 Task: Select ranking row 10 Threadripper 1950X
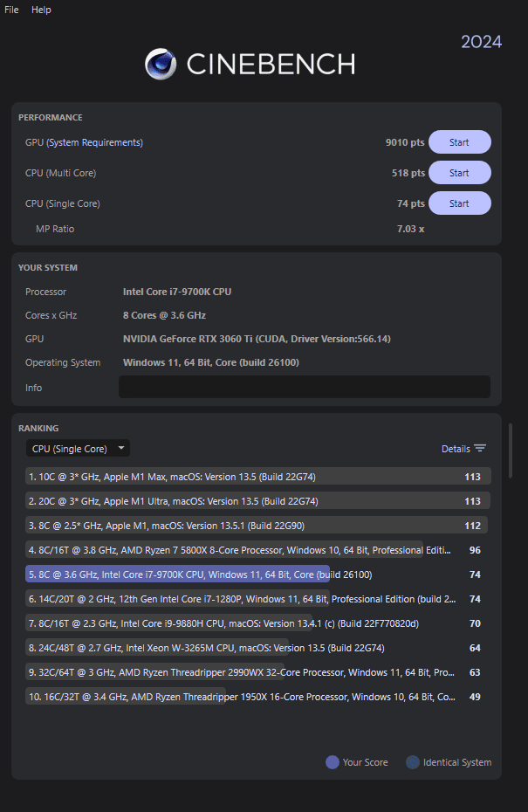(x=257, y=697)
